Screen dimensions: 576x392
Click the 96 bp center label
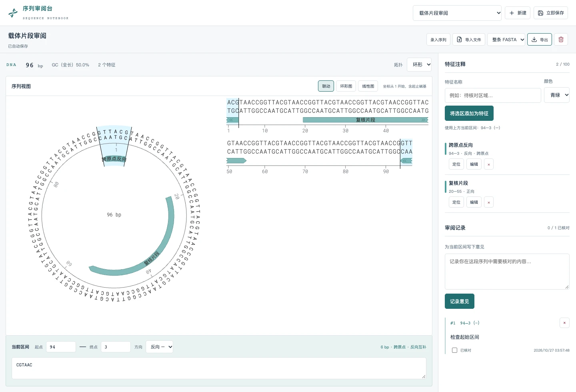point(114,215)
